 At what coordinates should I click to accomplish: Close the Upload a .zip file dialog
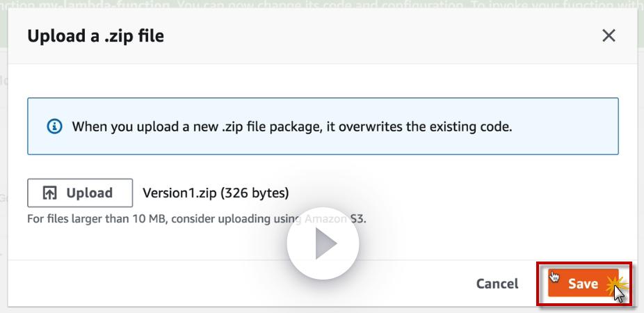click(x=609, y=35)
